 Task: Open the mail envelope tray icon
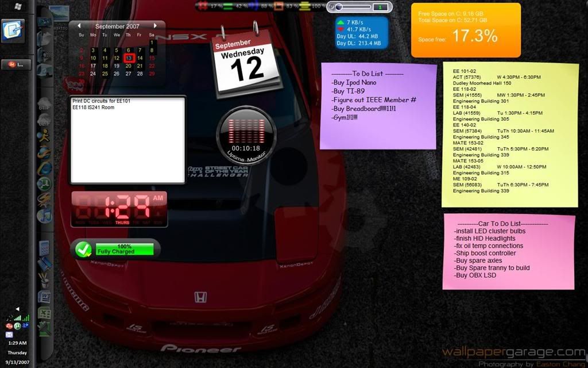[x=9, y=335]
